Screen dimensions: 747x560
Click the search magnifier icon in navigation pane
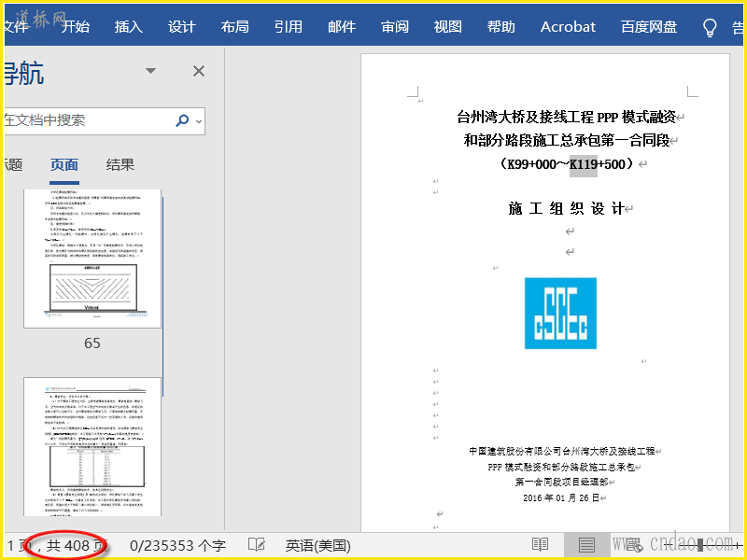click(x=181, y=120)
